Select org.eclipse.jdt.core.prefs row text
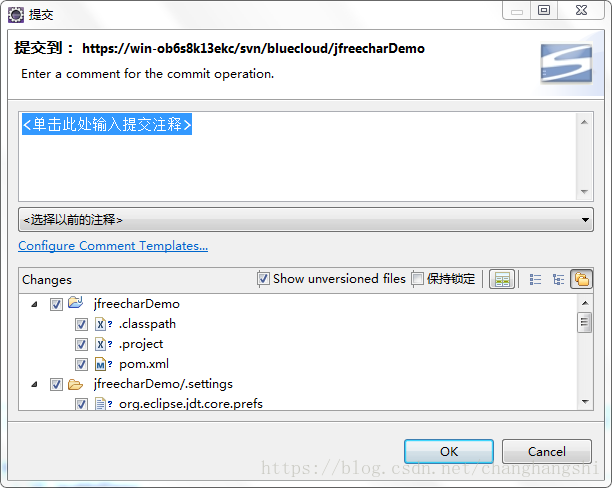Viewport: 612px width, 488px height. coord(191,404)
